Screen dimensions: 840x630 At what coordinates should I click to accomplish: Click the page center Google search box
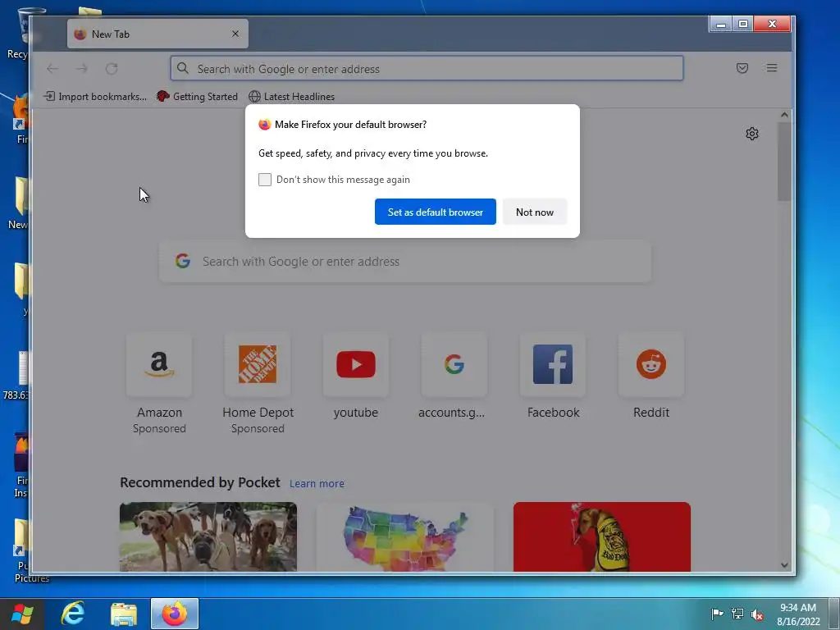pyautogui.click(x=405, y=262)
